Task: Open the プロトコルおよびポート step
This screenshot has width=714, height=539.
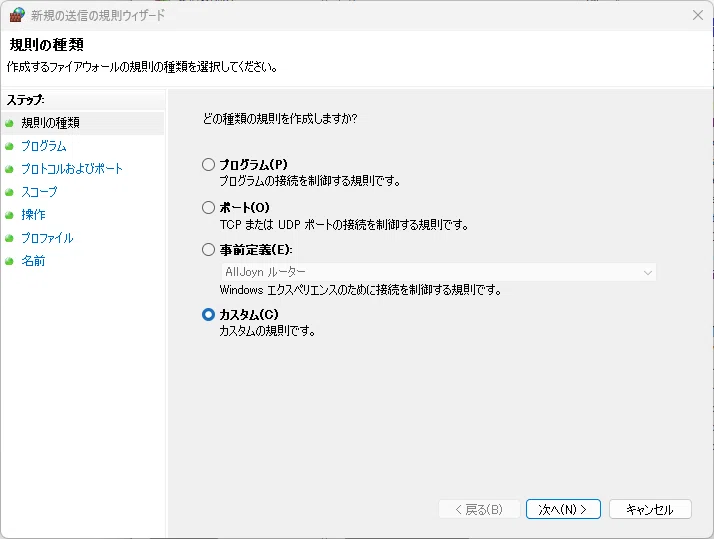Action: (x=72, y=169)
